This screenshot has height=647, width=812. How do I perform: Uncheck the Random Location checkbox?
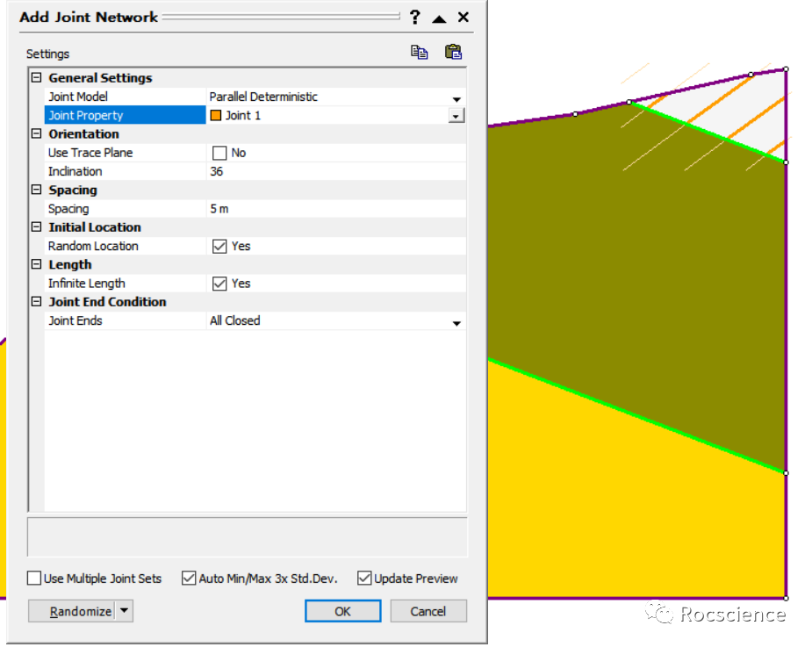coord(219,247)
